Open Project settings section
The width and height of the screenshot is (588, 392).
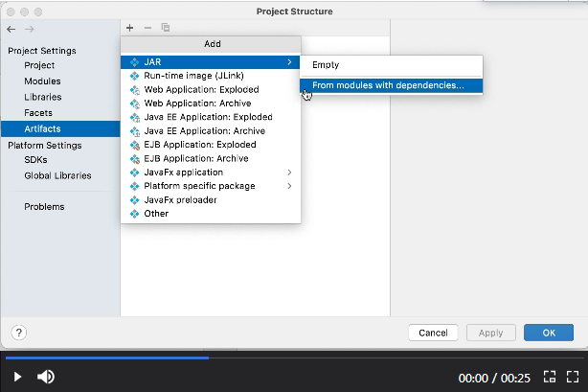(39, 65)
